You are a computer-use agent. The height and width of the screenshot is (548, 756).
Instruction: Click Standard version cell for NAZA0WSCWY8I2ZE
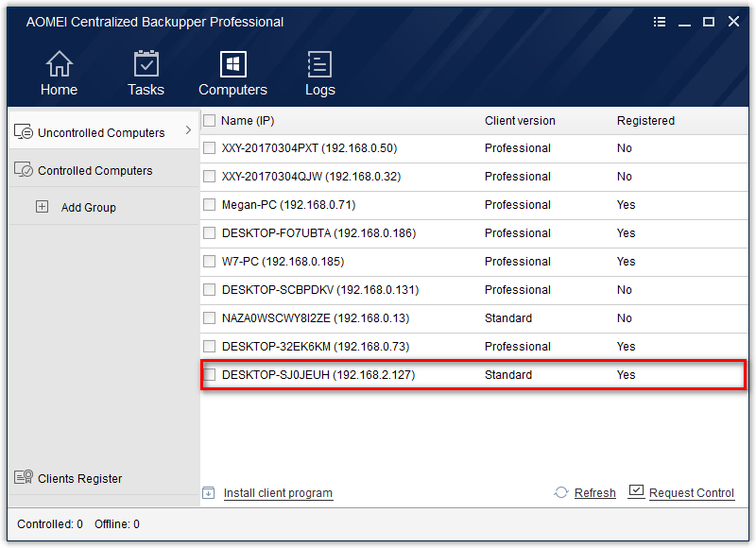pos(508,318)
